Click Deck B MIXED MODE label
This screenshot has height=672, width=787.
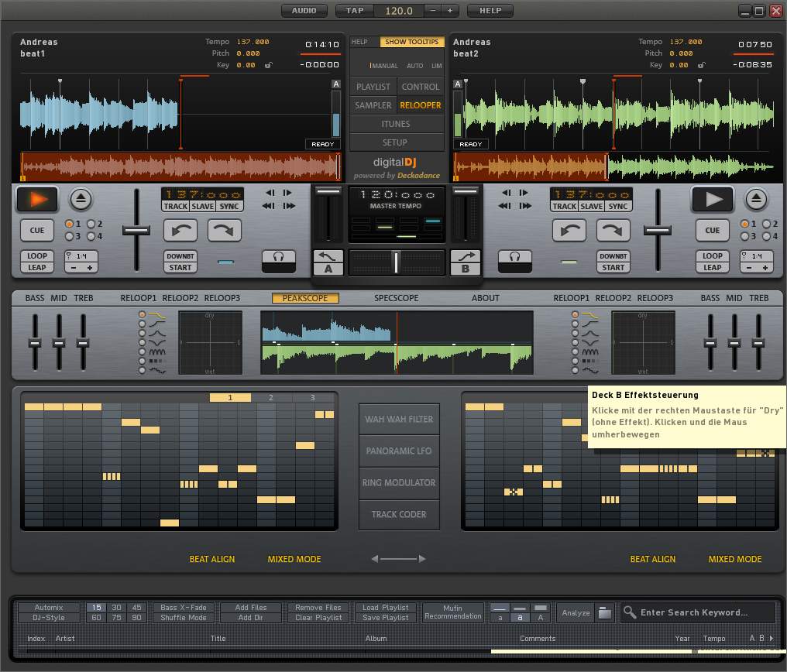pyautogui.click(x=735, y=559)
